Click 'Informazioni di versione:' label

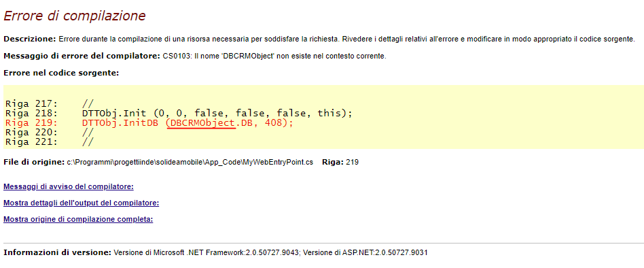[58, 252]
